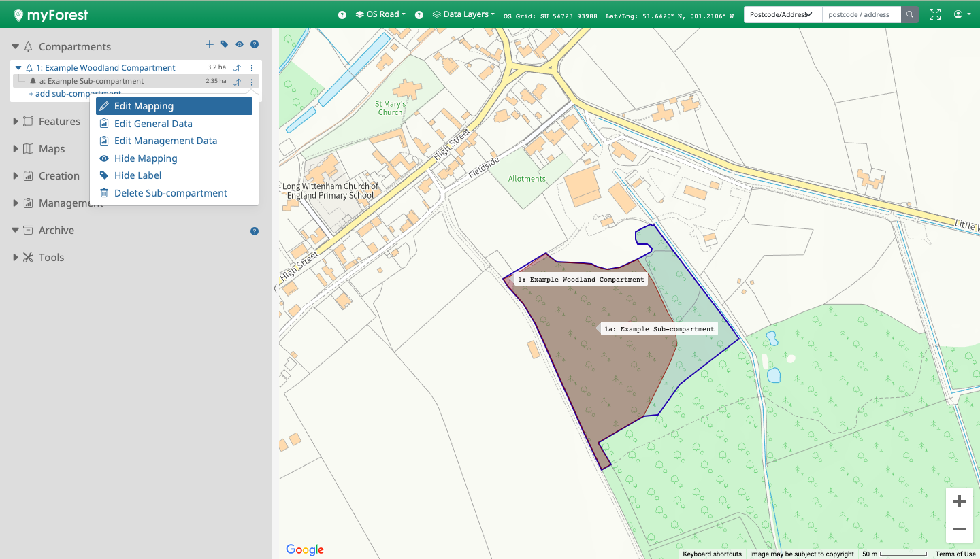This screenshot has height=559, width=980.
Task: Click reorder arrows for Example Woodland Compartment
Action: click(237, 68)
